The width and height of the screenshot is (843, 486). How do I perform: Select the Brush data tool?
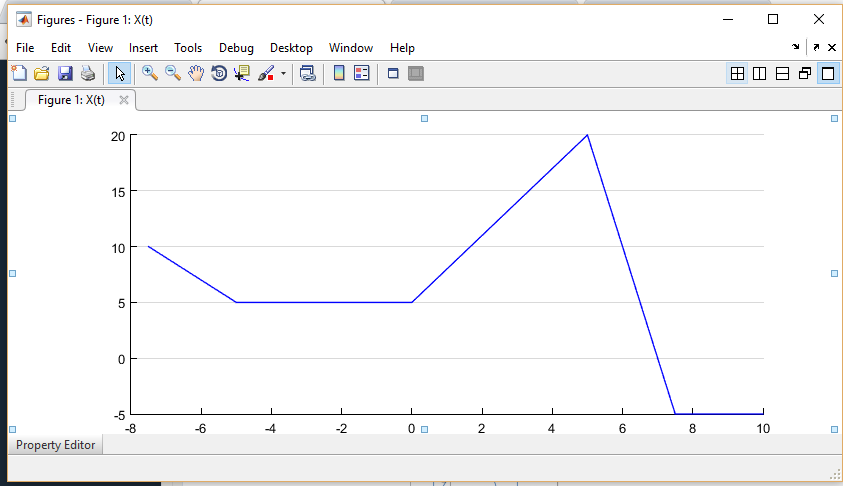click(266, 73)
